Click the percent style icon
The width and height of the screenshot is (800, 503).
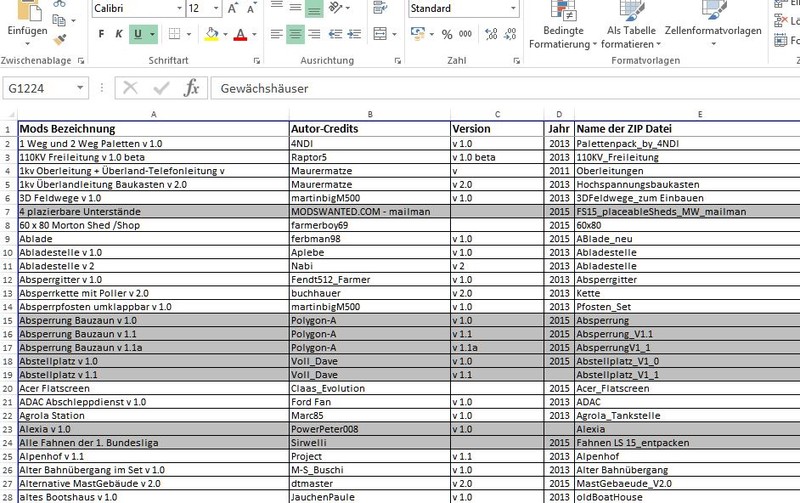point(446,35)
